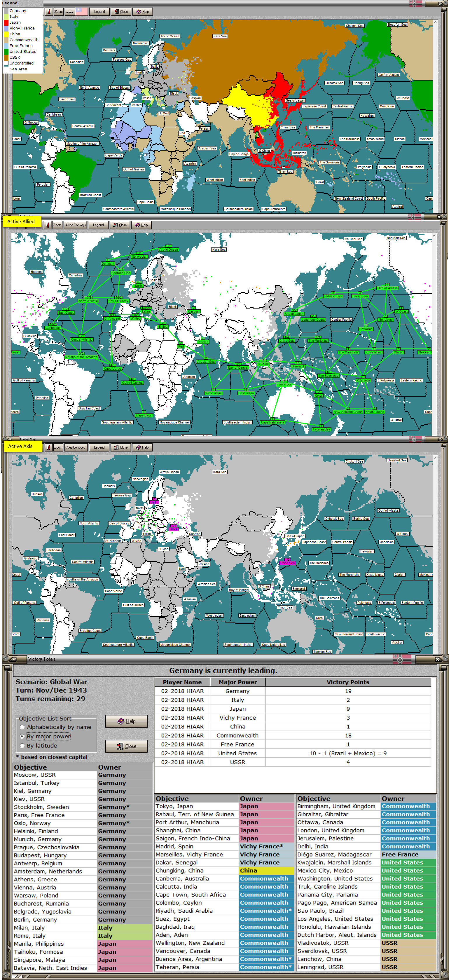Click the Japan red swatch in the legend
The image size is (449, 980).
point(6,22)
